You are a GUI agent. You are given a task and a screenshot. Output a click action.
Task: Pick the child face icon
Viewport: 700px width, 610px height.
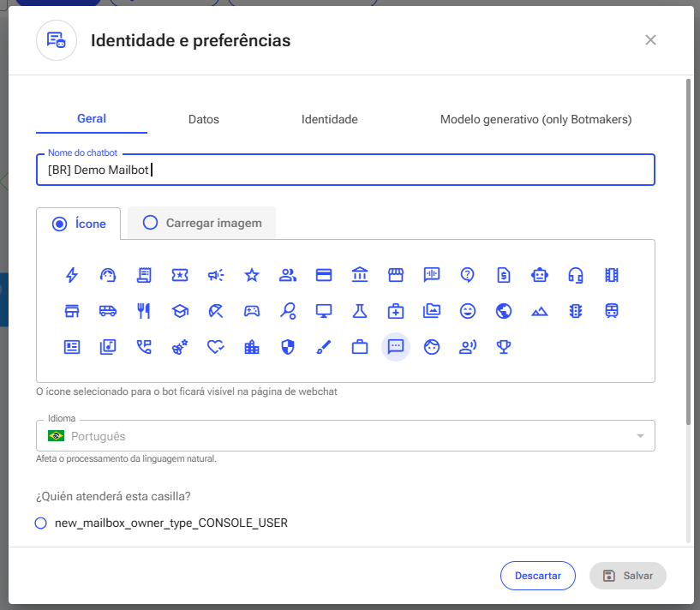pyautogui.click(x=432, y=347)
